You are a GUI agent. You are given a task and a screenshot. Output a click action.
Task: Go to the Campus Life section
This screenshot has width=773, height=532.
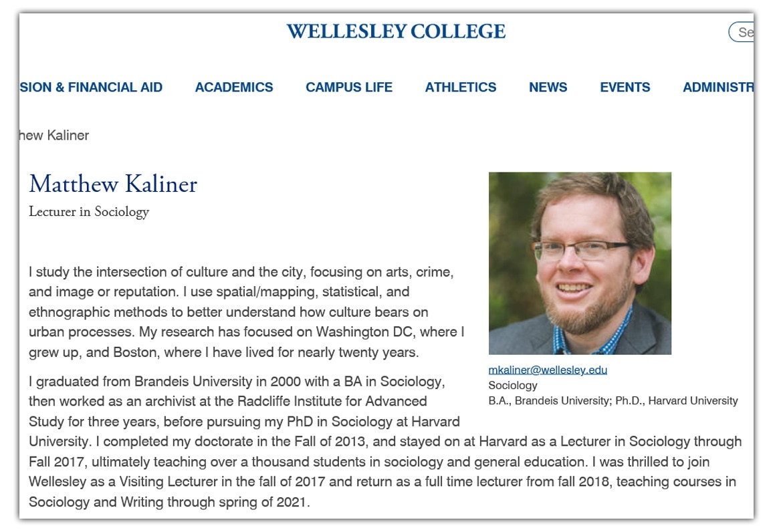[349, 88]
